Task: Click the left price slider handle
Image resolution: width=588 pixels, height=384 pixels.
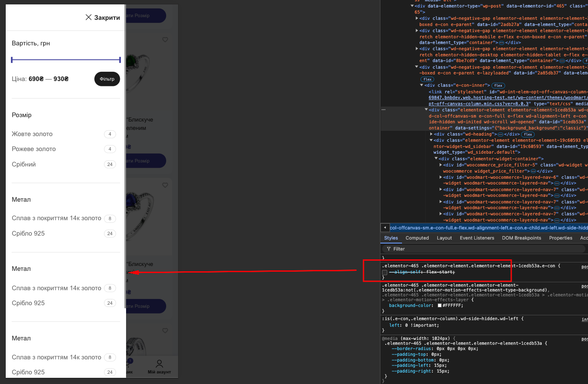Action: click(12, 59)
